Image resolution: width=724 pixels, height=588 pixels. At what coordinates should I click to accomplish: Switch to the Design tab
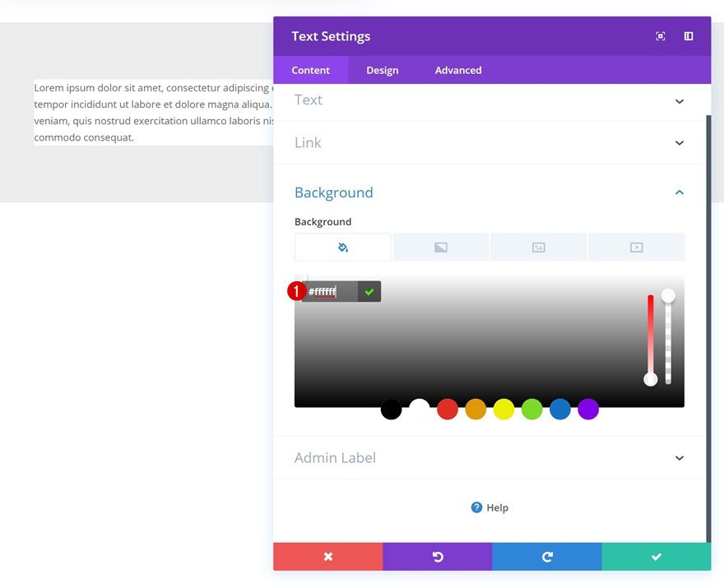[x=382, y=70]
